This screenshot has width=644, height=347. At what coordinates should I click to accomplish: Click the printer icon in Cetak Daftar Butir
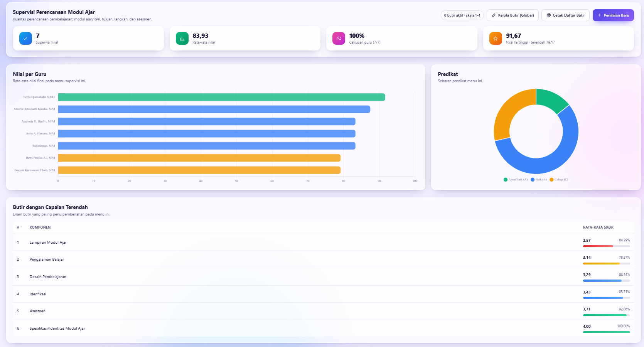pos(548,15)
